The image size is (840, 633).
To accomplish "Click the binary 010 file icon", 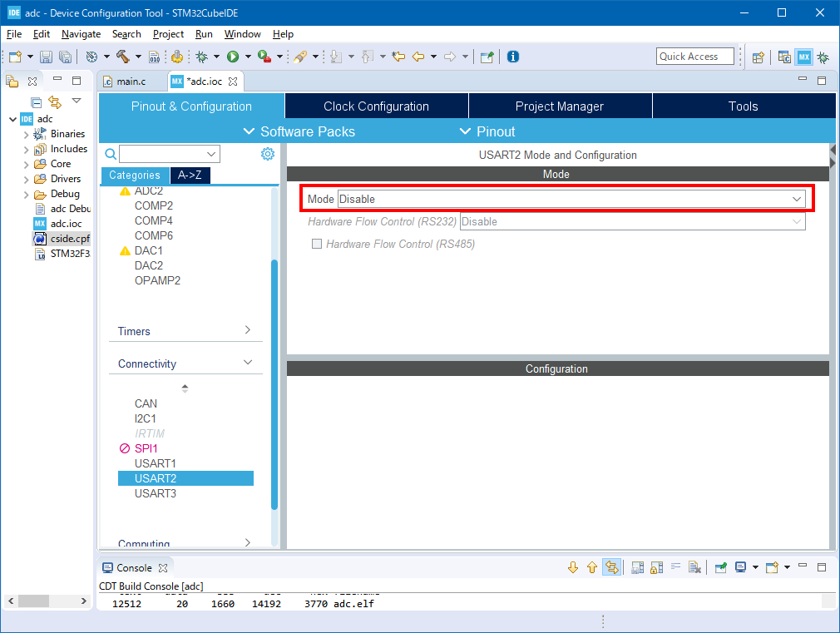I will 155,57.
